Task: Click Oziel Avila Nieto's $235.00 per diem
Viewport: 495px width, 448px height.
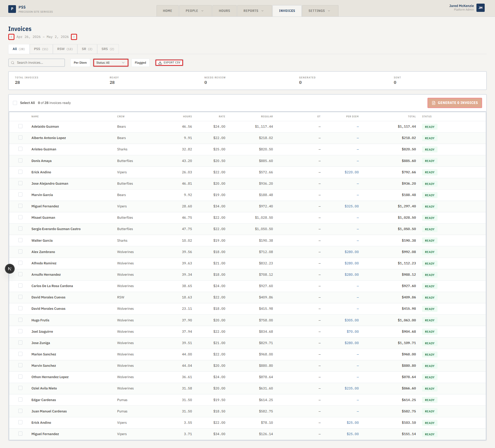Action: (352, 388)
